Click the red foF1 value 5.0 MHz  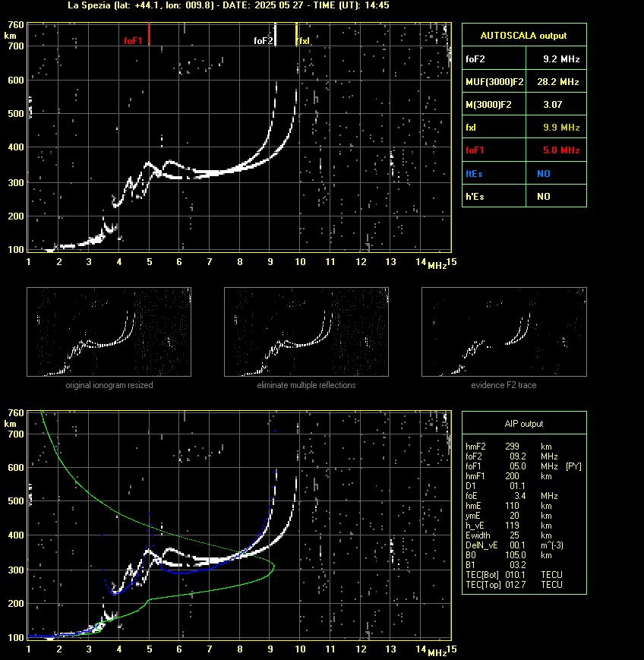coord(561,150)
